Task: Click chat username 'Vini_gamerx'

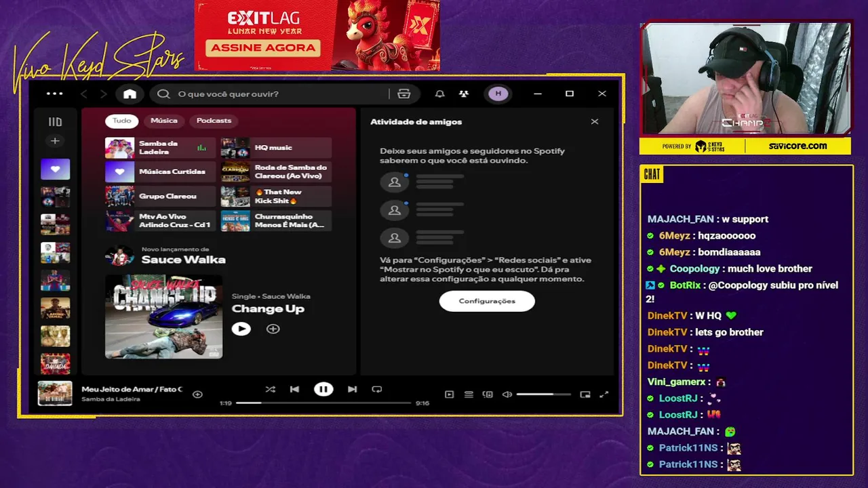Action: 676,382
